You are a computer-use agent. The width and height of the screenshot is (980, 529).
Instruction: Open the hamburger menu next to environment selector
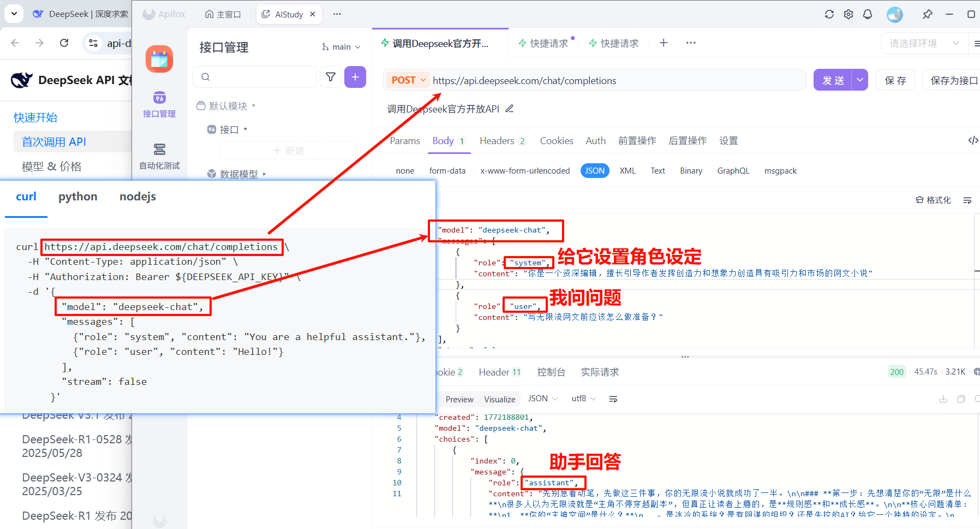click(976, 43)
